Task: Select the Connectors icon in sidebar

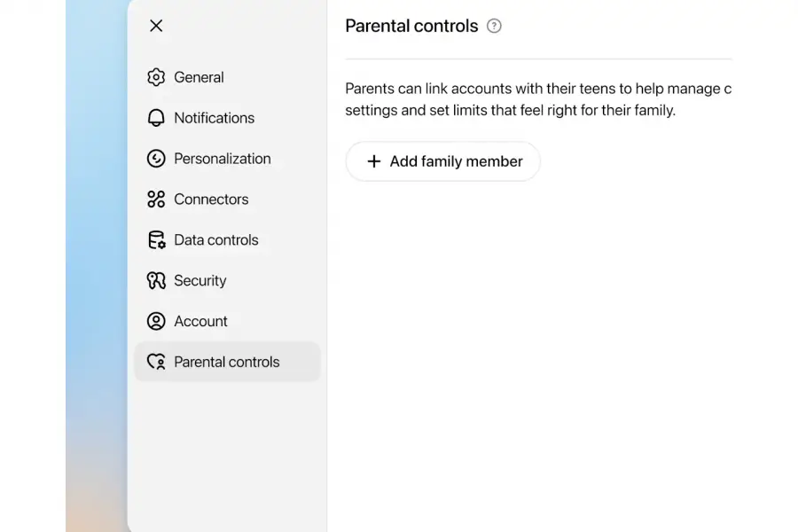Action: [156, 199]
